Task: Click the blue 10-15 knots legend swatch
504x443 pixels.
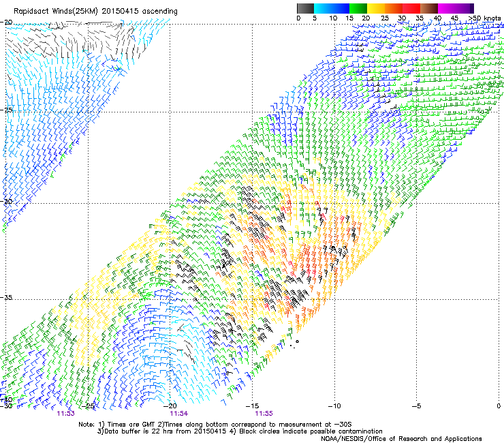Action: [x=341, y=8]
